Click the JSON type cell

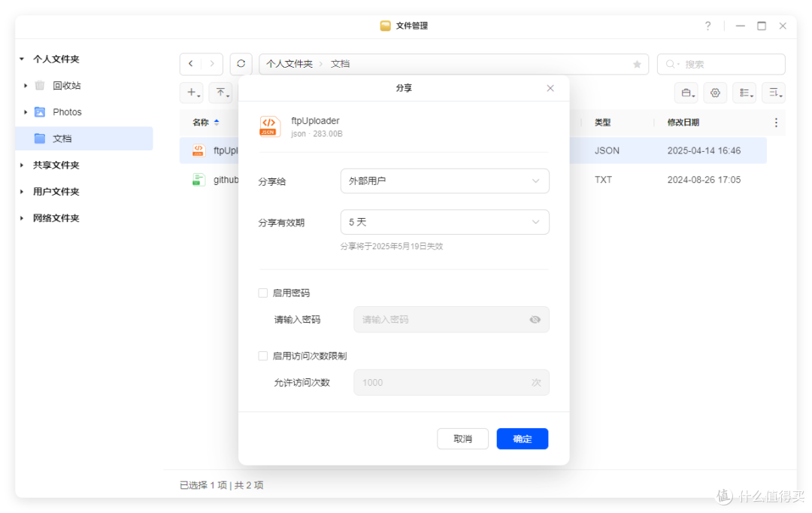[607, 150]
